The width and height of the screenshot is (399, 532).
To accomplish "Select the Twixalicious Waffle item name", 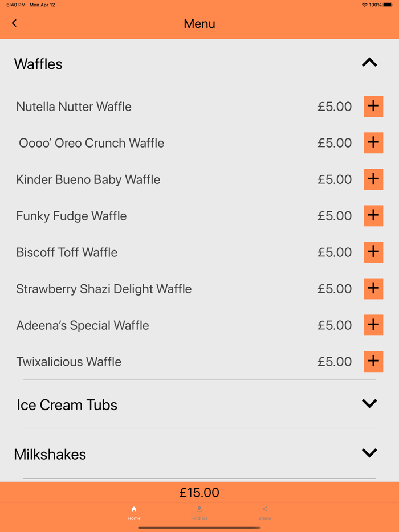I will [69, 362].
